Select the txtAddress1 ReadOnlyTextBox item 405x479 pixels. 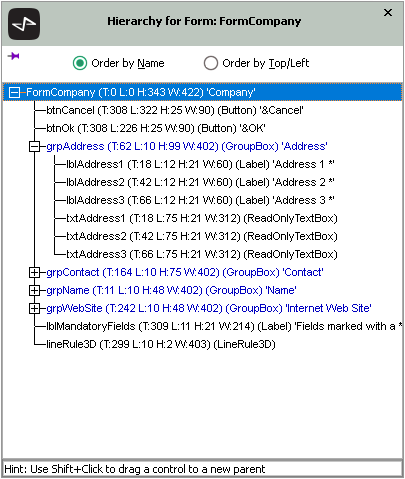pos(202,218)
